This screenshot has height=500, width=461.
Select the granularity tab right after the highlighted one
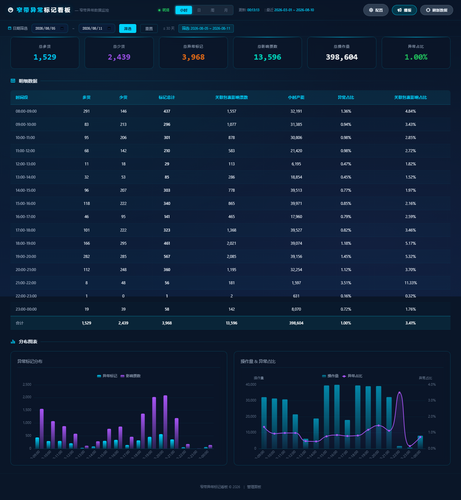pyautogui.click(x=199, y=10)
